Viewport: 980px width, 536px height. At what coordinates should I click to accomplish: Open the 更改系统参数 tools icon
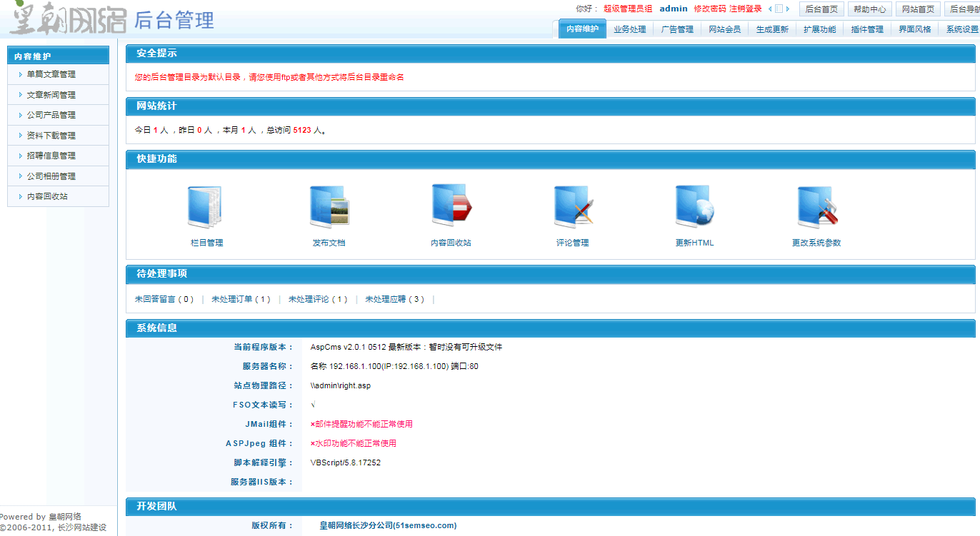[816, 207]
